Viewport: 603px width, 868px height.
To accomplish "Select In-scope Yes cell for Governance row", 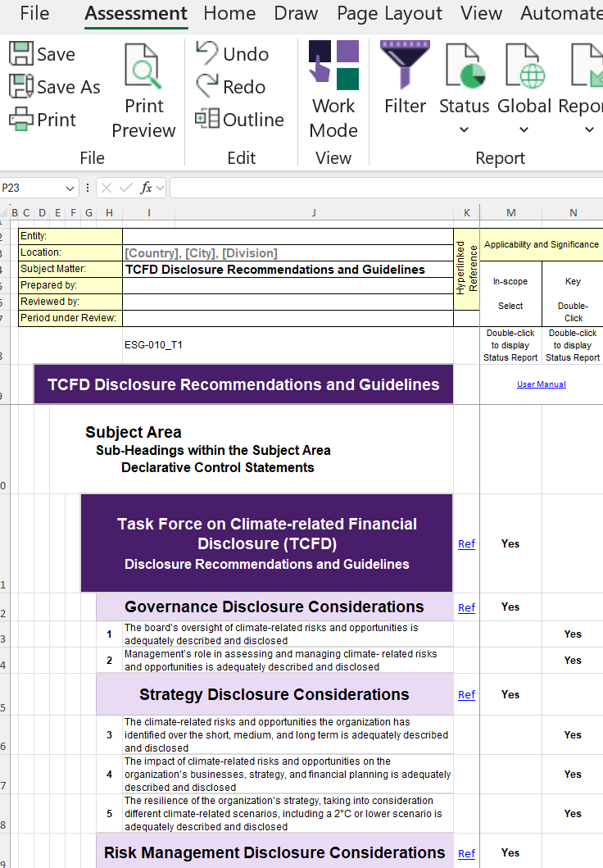I will click(x=510, y=607).
